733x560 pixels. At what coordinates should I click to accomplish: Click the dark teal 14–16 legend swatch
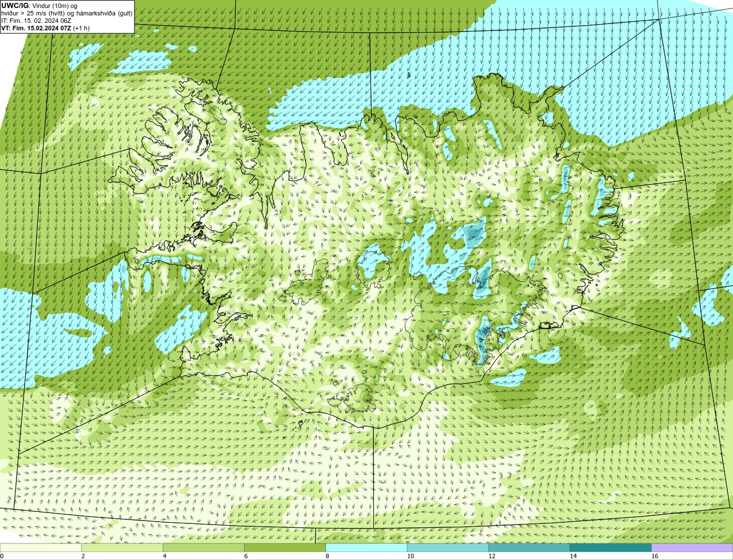(x=611, y=548)
